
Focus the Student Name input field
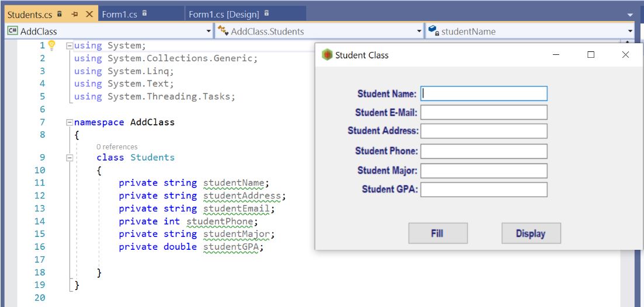click(484, 93)
